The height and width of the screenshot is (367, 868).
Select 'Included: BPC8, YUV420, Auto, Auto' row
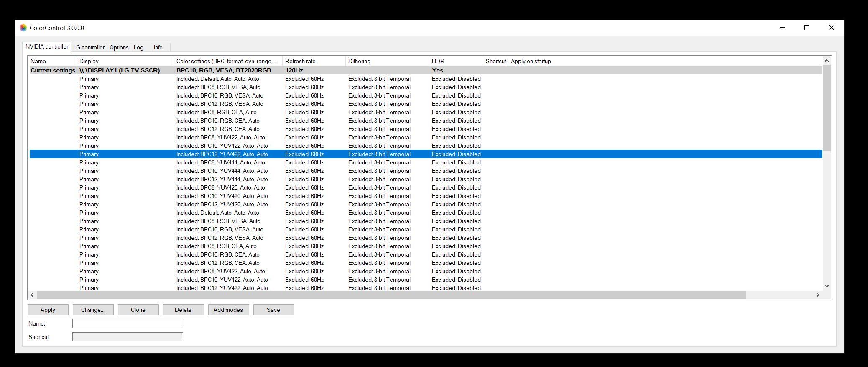[x=426, y=187]
